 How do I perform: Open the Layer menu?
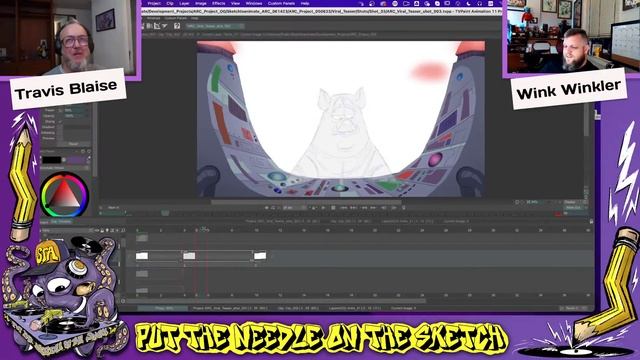click(x=184, y=3)
